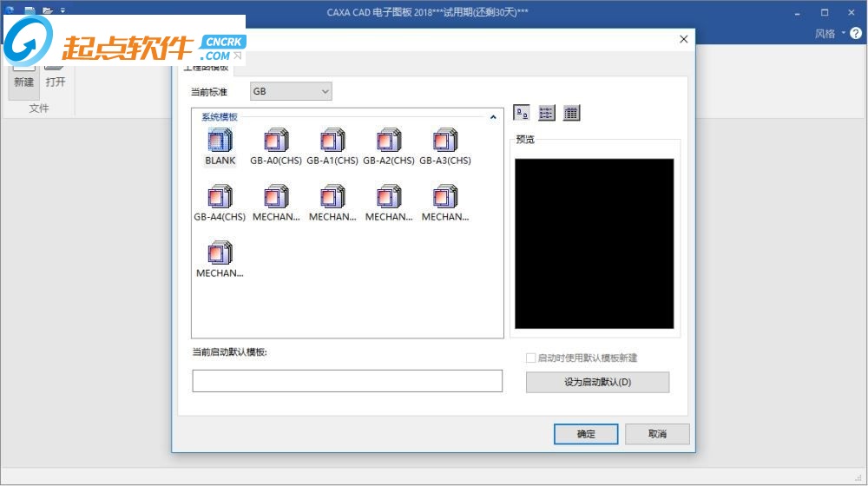This screenshot has width=868, height=486.
Task: Cancel the dialog with 取消
Action: point(657,434)
